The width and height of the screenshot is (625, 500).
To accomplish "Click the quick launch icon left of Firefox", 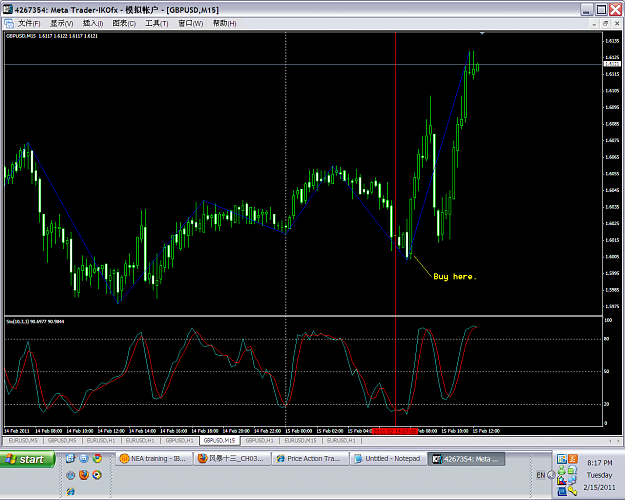I will coord(71,475).
